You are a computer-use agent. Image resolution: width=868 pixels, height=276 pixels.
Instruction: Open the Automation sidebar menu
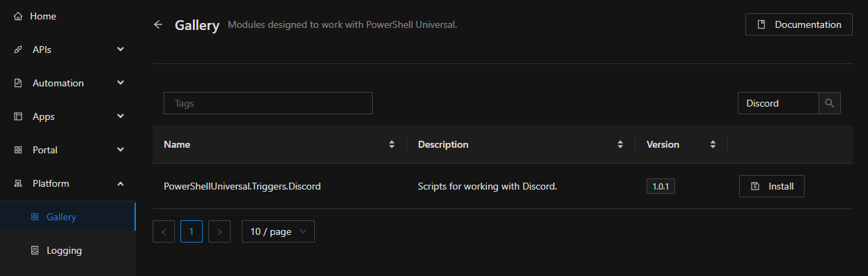[68, 83]
